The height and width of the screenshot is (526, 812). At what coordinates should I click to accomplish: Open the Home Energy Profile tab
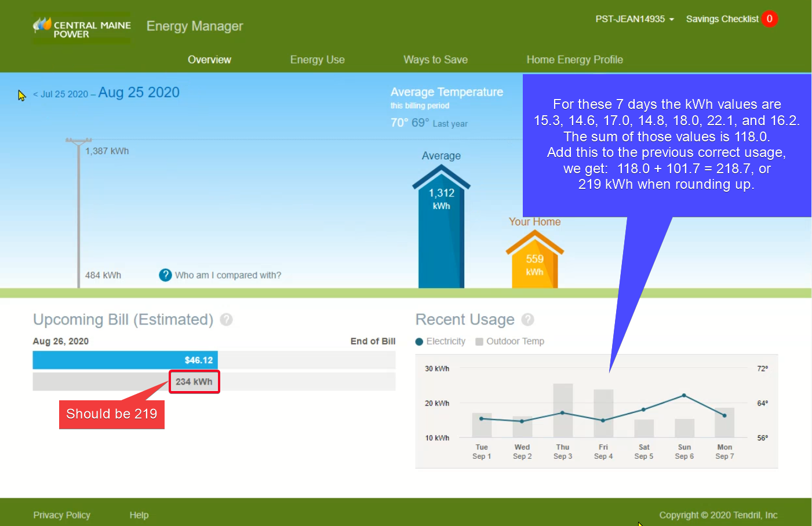pyautogui.click(x=574, y=60)
